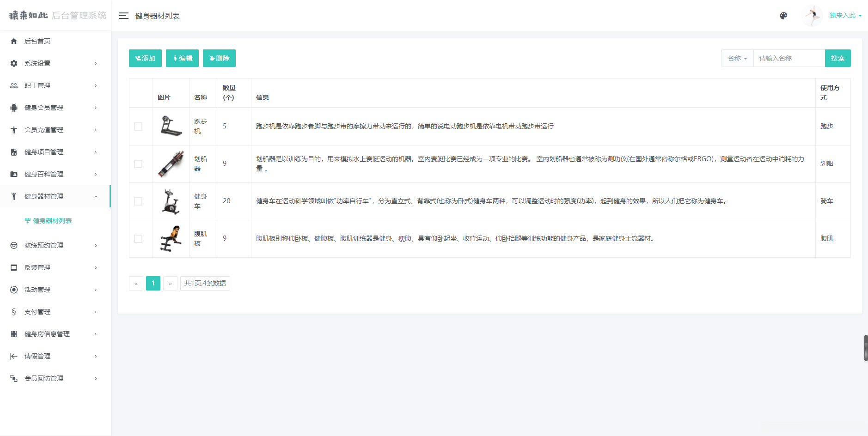This screenshot has width=868, height=436.
Task: Select page 1 in pagination
Action: click(x=153, y=283)
